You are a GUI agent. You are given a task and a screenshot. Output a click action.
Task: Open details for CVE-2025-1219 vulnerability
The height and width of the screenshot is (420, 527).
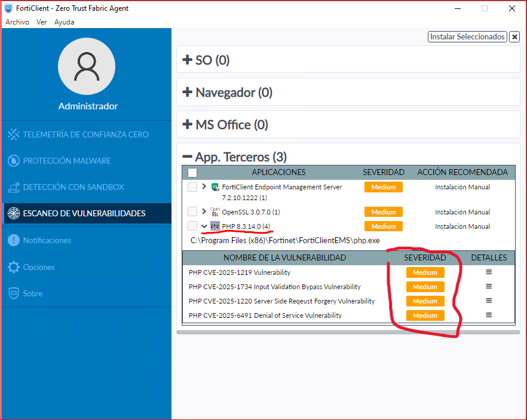[489, 272]
